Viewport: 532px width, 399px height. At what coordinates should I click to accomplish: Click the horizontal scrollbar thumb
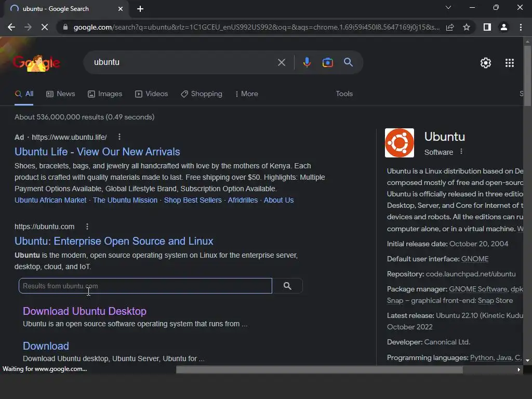point(320,369)
